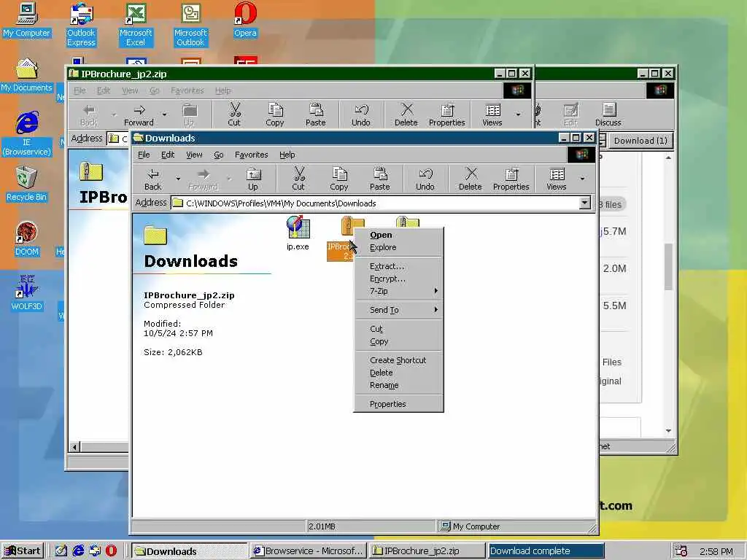Click Cut in IPBrochure_jp2.zip window toolbar
Image resolution: width=747 pixels, height=560 pixels.
(234, 114)
